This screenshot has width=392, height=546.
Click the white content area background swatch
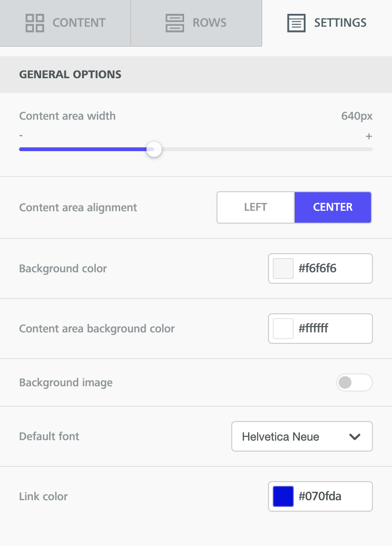pos(283,329)
